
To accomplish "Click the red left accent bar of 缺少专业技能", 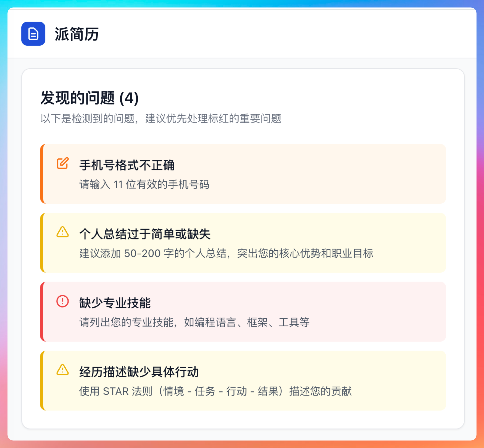I will 42,311.
